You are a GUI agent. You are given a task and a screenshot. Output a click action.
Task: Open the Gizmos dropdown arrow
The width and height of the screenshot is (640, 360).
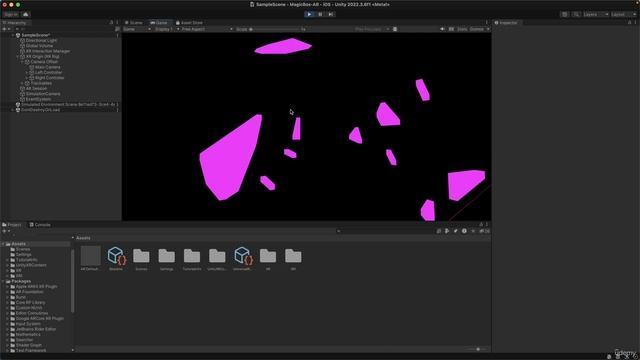[488, 29]
